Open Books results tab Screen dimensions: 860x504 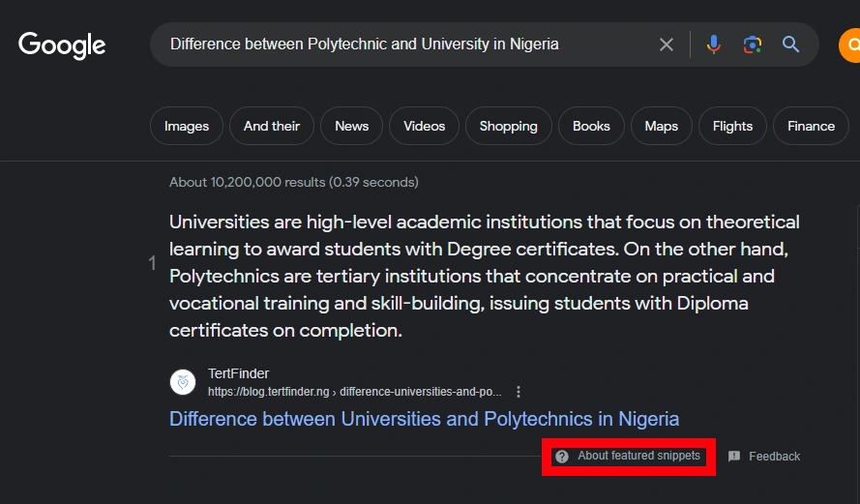coord(591,126)
